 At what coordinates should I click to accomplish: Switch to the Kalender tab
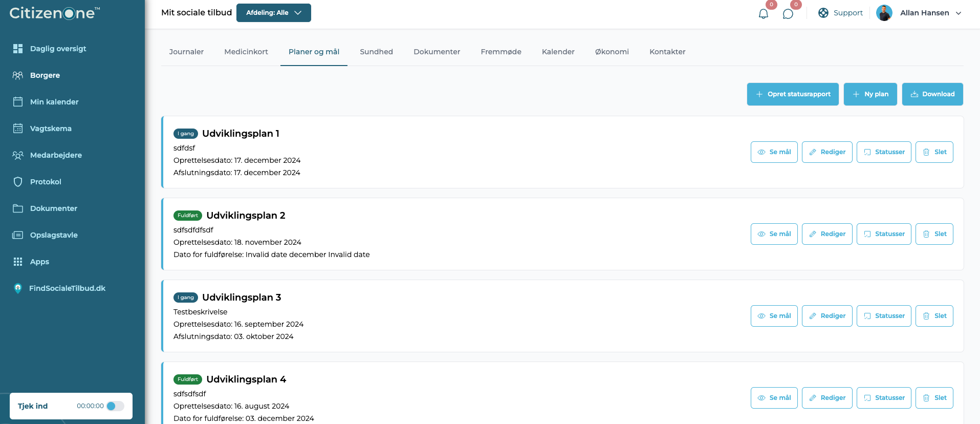click(558, 52)
